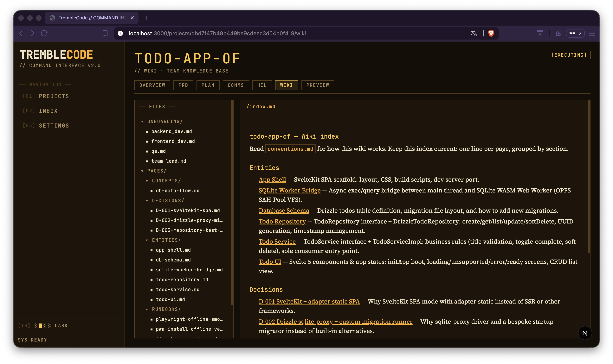Open site info icon in address bar
The width and height of the screenshot is (613, 364).
click(x=120, y=33)
